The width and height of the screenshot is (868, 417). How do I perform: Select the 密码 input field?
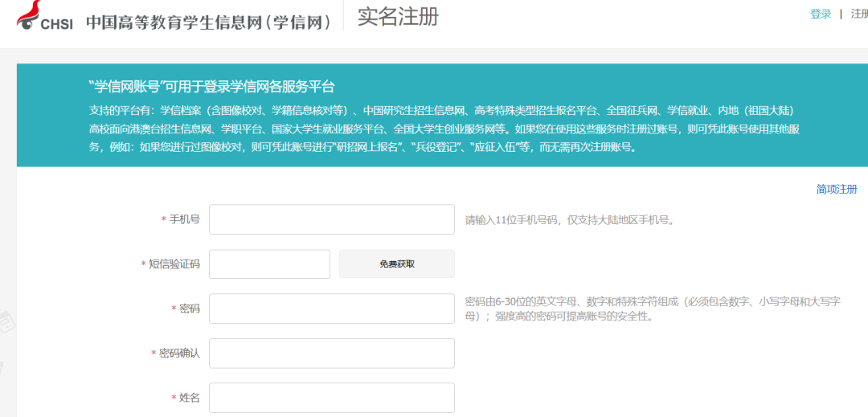click(331, 309)
